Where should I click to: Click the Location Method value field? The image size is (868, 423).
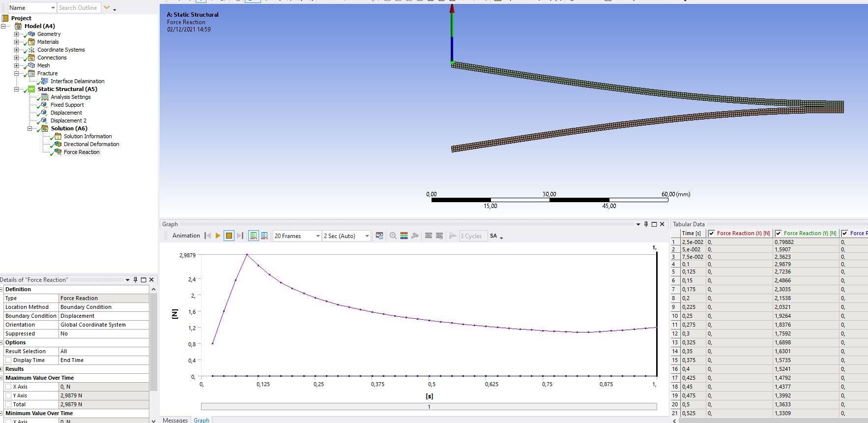click(x=104, y=307)
